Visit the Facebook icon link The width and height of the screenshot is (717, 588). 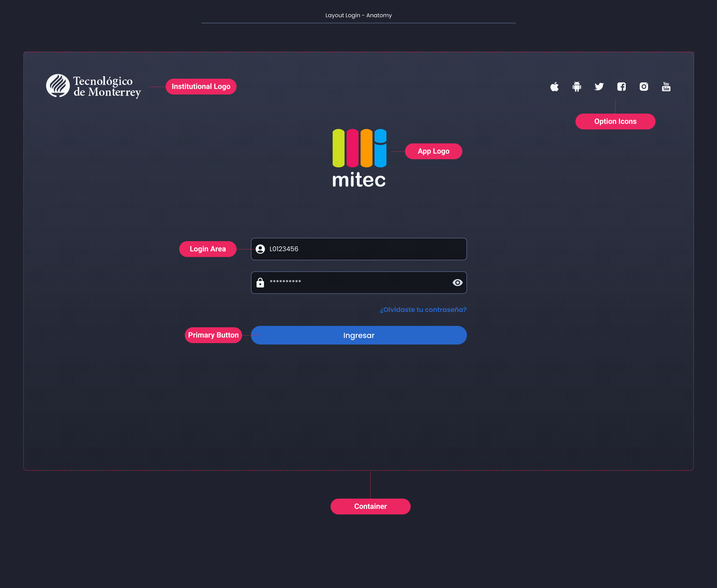[x=622, y=87]
